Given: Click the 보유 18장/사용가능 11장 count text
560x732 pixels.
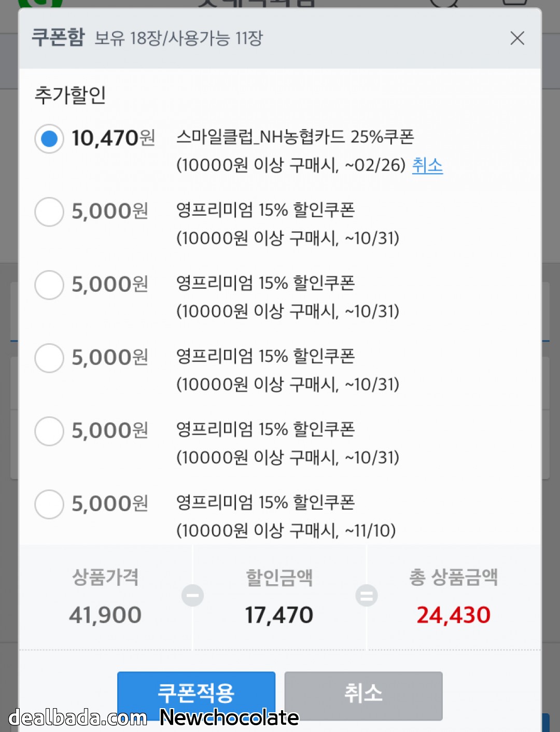Looking at the screenshot, I should (x=179, y=38).
